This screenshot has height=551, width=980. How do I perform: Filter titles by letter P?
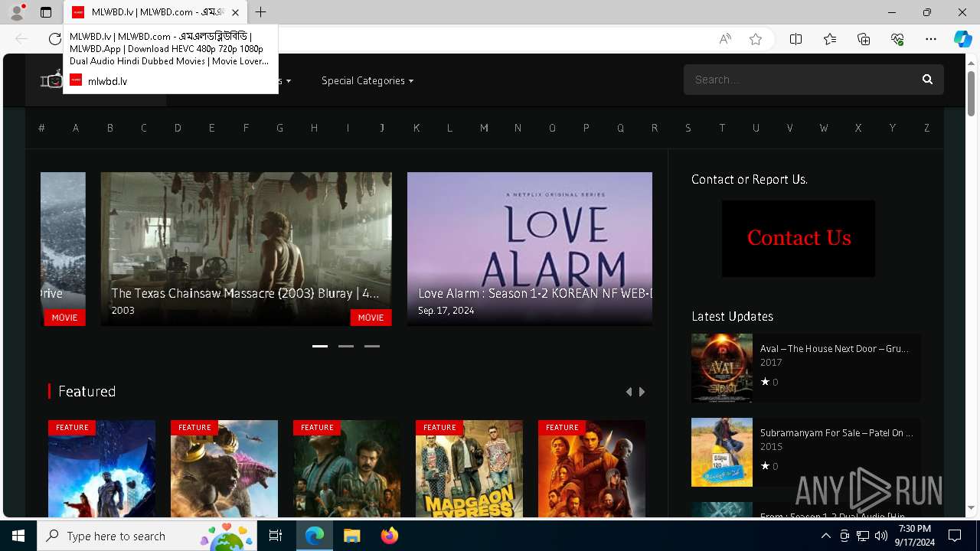[x=586, y=128]
